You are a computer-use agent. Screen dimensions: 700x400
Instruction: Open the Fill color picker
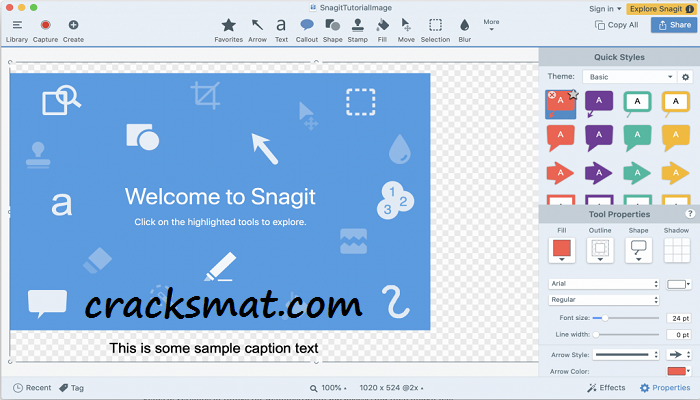[562, 250]
